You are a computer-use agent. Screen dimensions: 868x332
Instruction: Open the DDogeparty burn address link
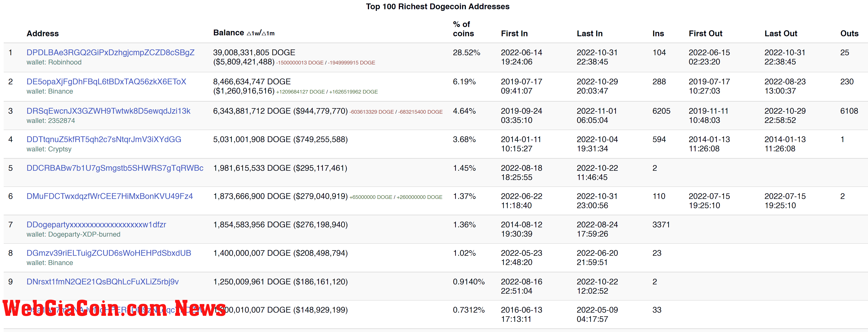(96, 225)
